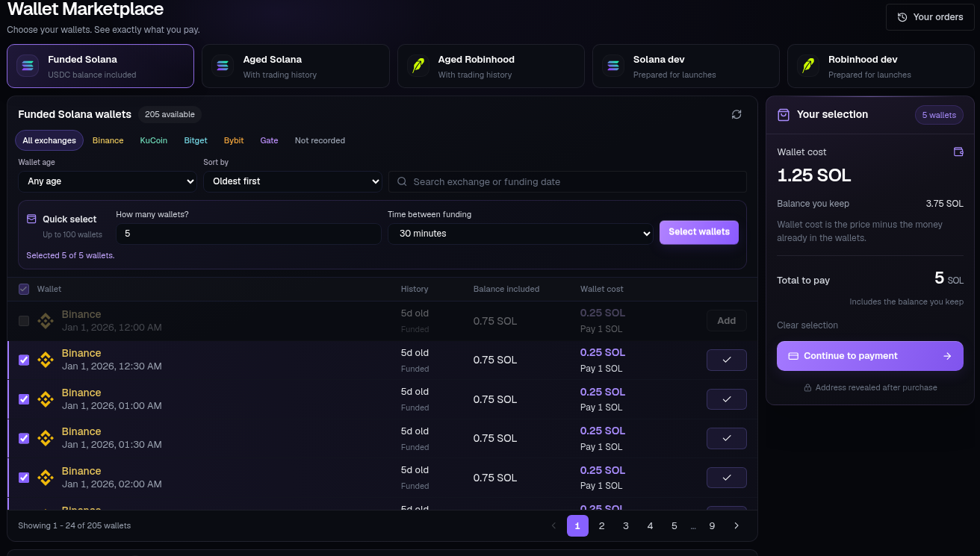The height and width of the screenshot is (556, 980).
Task: Click the search magnifier icon
Action: (402, 181)
